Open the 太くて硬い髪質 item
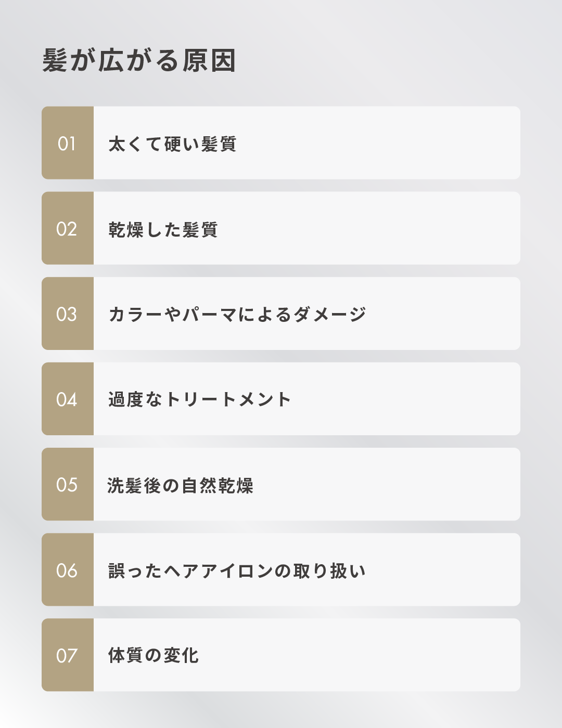Image resolution: width=562 pixels, height=728 pixels. pyautogui.click(x=172, y=144)
